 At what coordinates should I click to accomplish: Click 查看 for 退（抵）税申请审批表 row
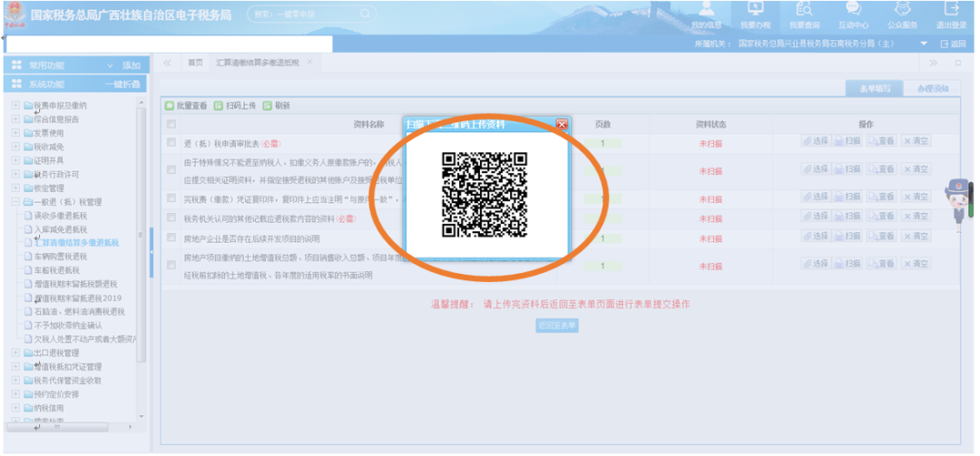[x=881, y=141]
